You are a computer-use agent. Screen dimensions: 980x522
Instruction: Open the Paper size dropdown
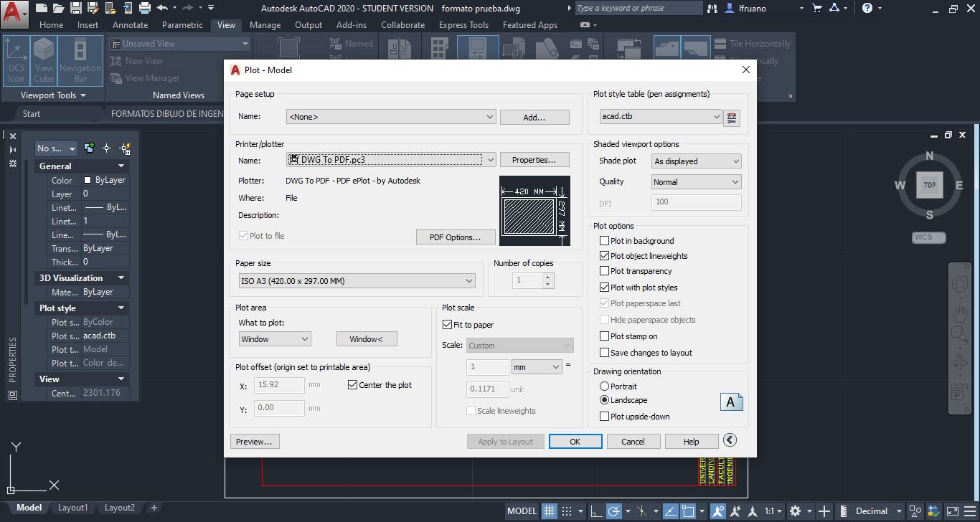(357, 281)
